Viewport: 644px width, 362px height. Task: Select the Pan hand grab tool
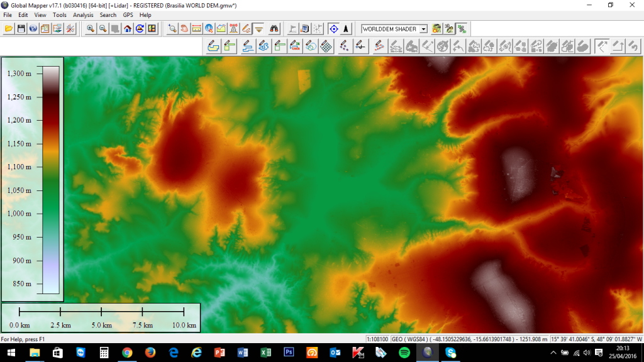184,29
